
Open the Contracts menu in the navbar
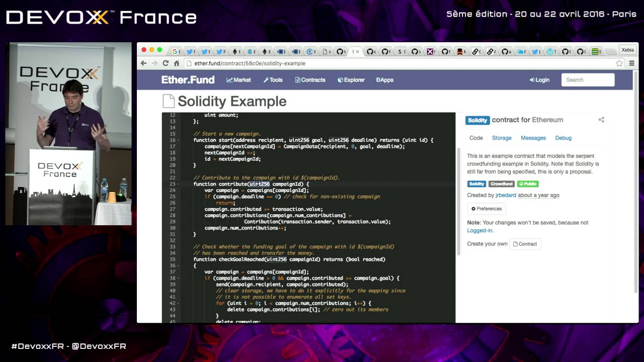(310, 80)
